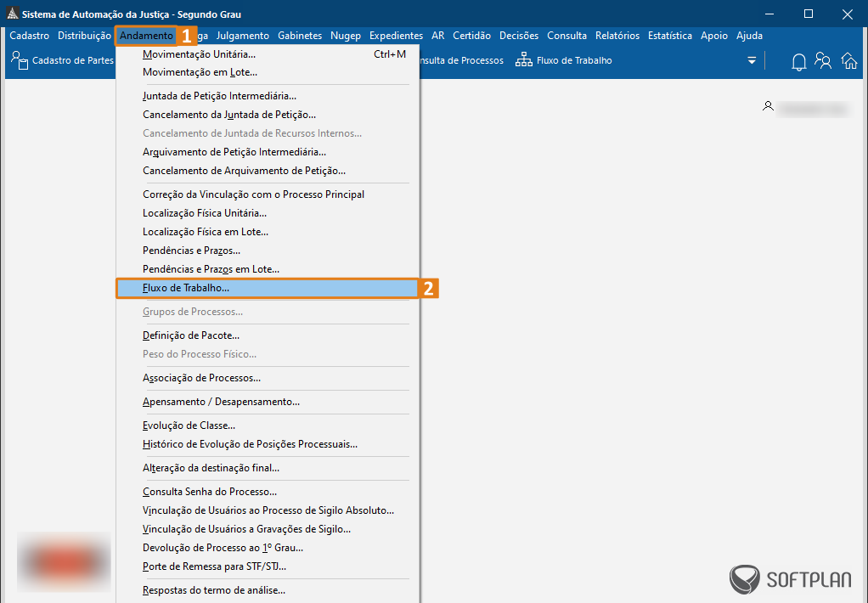Choose Cancelamento da Juntada de Petição
The width and height of the screenshot is (868, 603).
(x=268, y=115)
